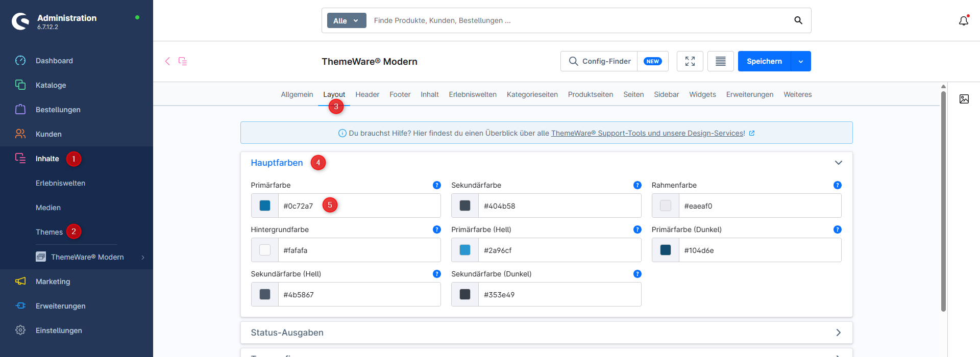Go back using the pink arrow
Viewport: 980px width, 357px height.
click(167, 61)
